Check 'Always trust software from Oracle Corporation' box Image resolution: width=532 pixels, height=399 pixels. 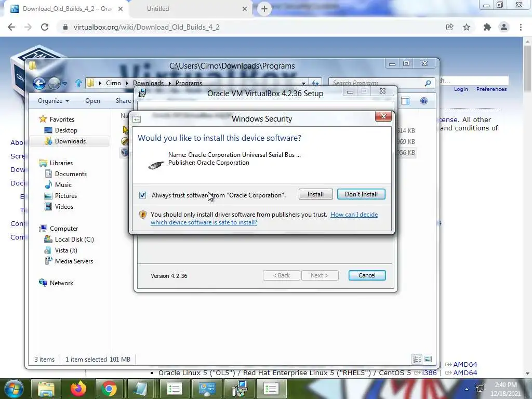click(142, 195)
